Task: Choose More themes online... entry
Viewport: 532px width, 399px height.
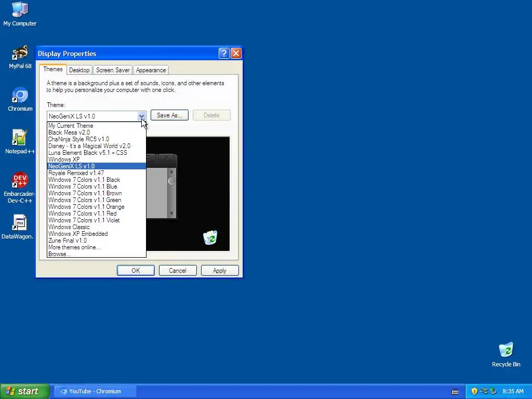Action: coord(96,247)
